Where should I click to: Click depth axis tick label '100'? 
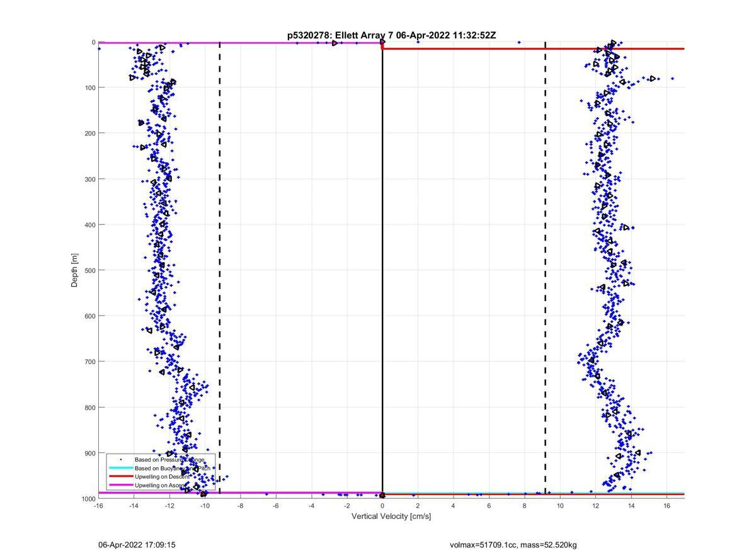[89, 88]
